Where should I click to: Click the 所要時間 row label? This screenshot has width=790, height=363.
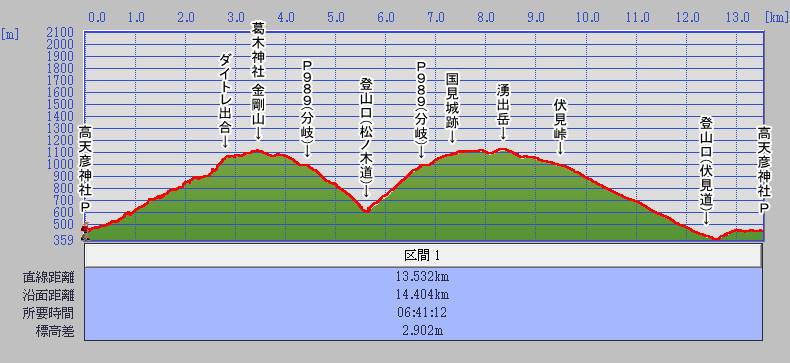pyautogui.click(x=48, y=313)
